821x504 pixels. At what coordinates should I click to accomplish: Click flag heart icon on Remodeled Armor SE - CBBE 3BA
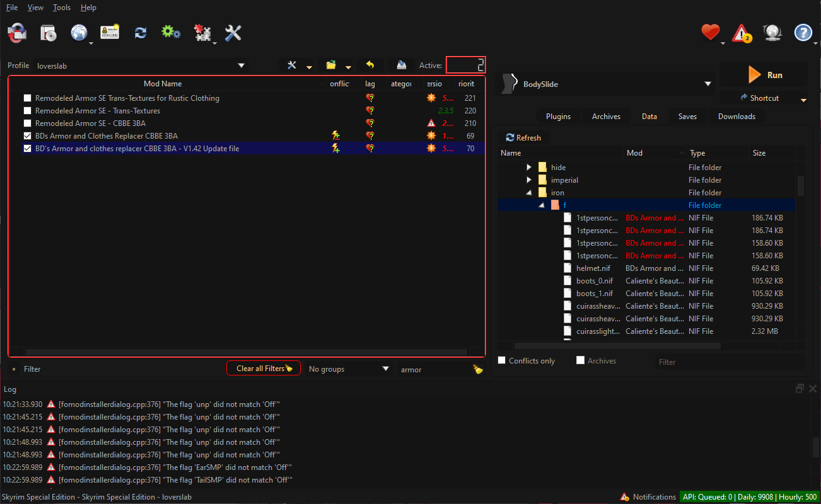click(370, 123)
